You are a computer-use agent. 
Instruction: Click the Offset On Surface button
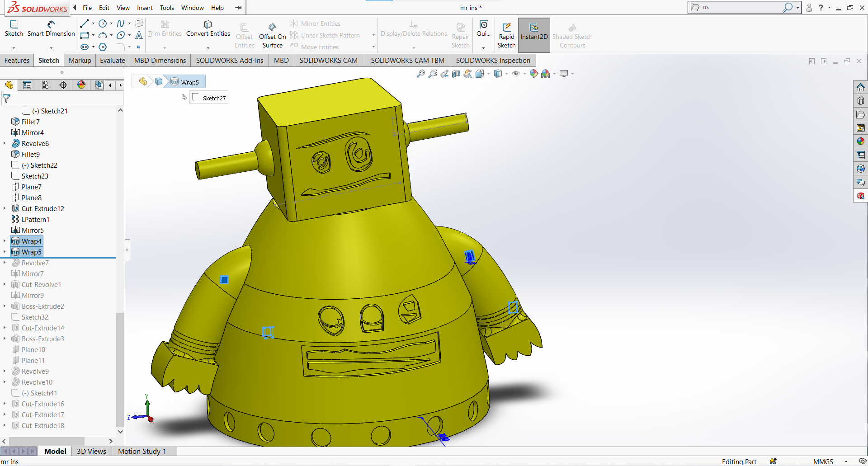coord(272,35)
